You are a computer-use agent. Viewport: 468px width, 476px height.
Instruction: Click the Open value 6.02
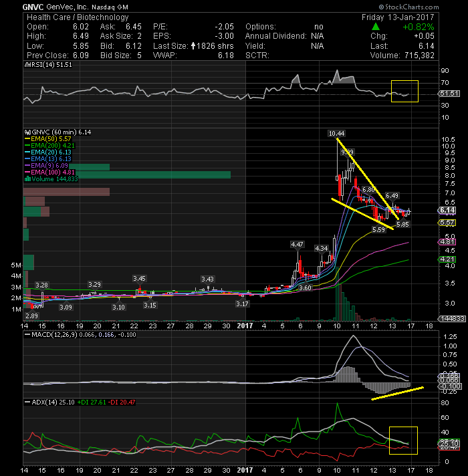click(x=81, y=27)
